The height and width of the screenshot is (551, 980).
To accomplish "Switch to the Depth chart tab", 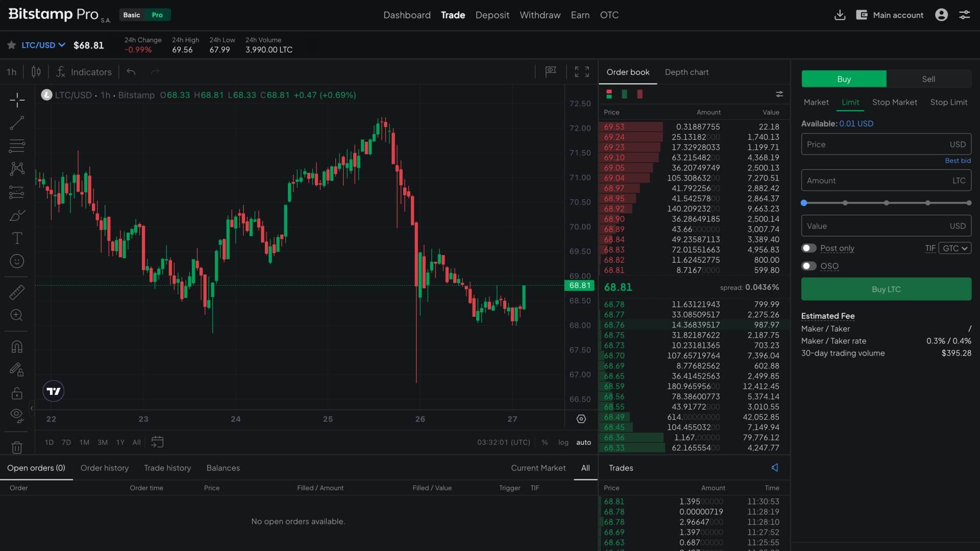I will click(687, 72).
